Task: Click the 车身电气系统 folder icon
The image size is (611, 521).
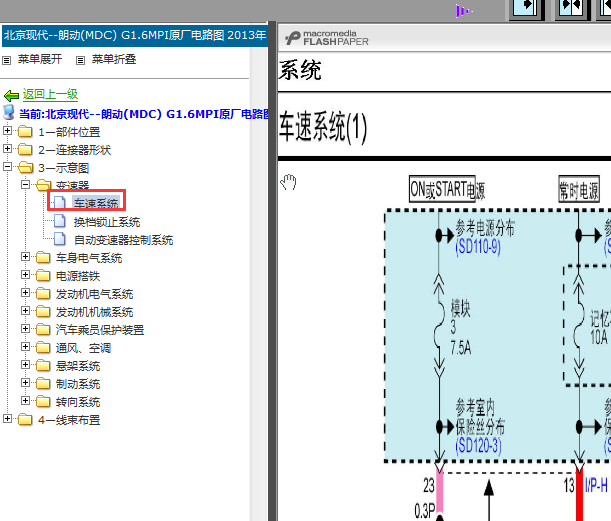Action: pos(43,257)
